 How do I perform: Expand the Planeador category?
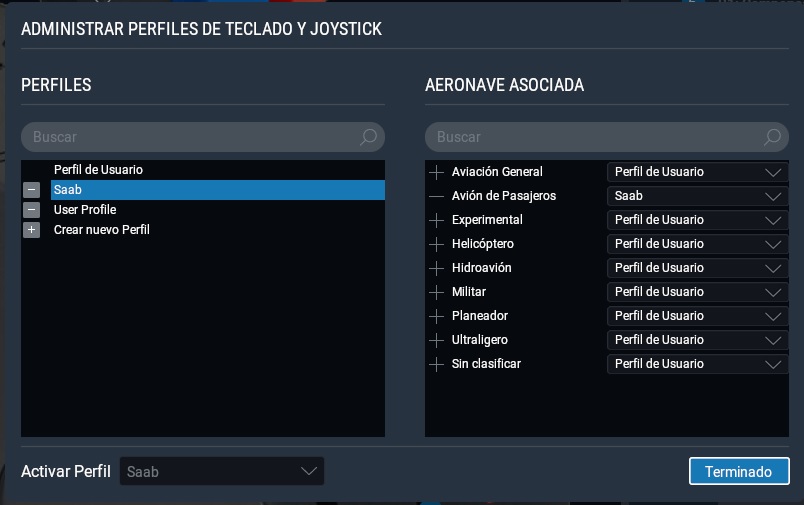[x=436, y=316]
